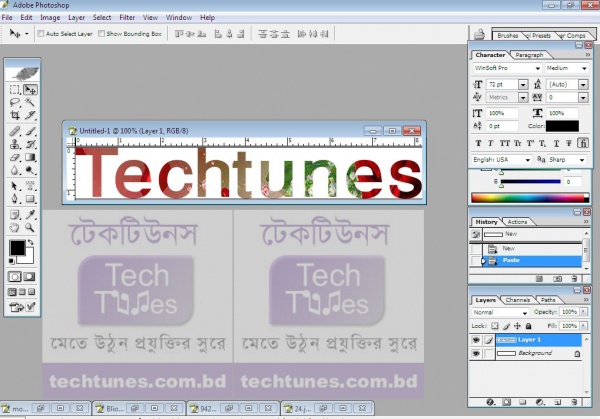Image resolution: width=600 pixels, height=419 pixels.
Task: Click the vertical scale 100% field
Action: click(502, 113)
